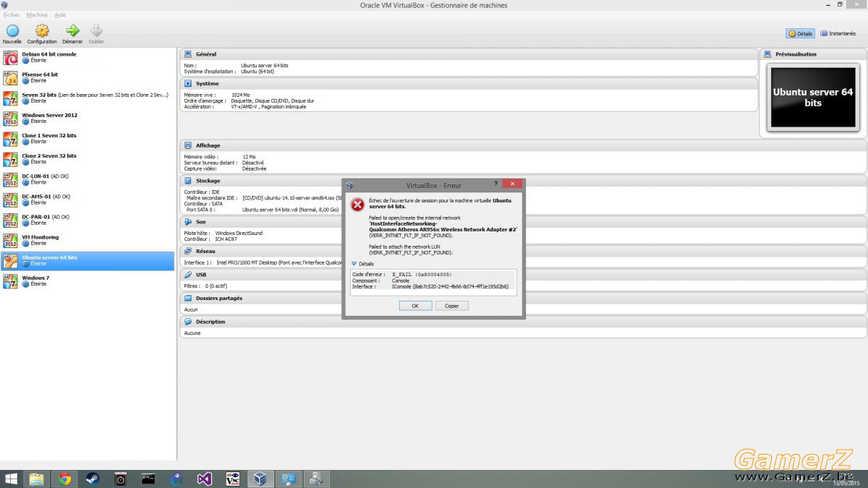
Task: Open the command prompt taskbar icon
Action: (148, 479)
